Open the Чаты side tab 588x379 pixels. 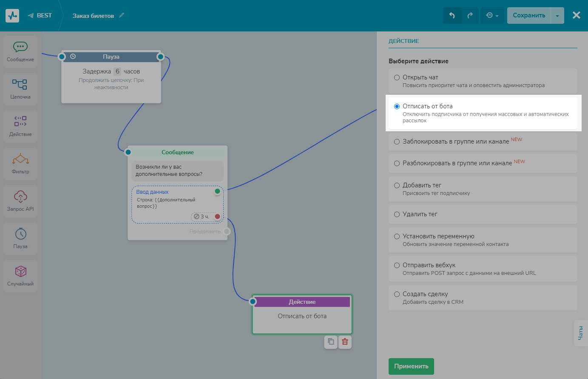tap(580, 333)
